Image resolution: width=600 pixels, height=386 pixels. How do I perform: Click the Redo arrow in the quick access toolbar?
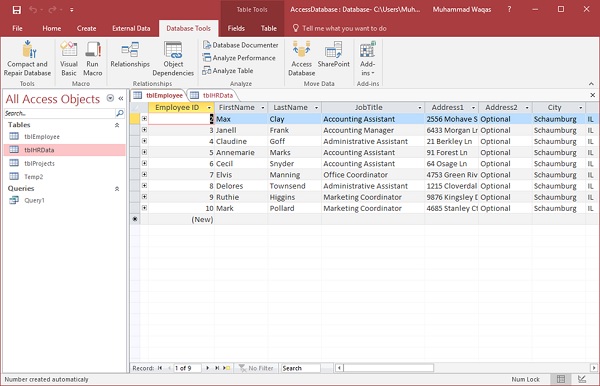(52, 10)
